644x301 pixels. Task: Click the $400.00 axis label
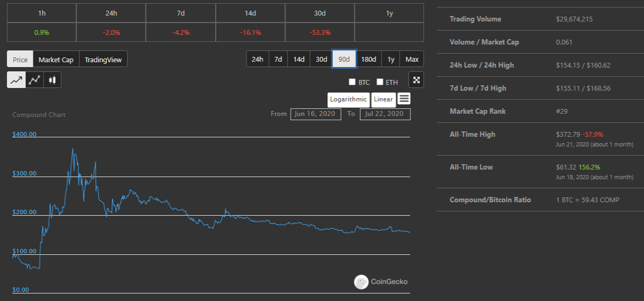tap(24, 134)
